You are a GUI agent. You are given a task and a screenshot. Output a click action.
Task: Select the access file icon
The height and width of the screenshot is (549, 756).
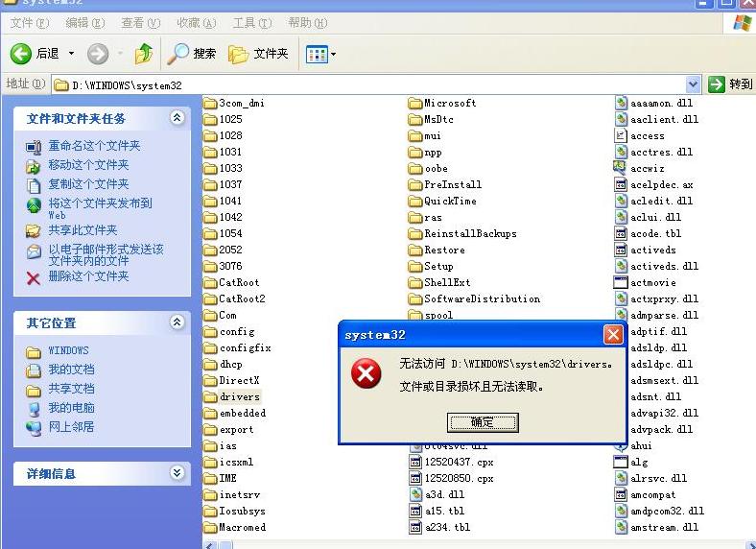[x=621, y=135]
